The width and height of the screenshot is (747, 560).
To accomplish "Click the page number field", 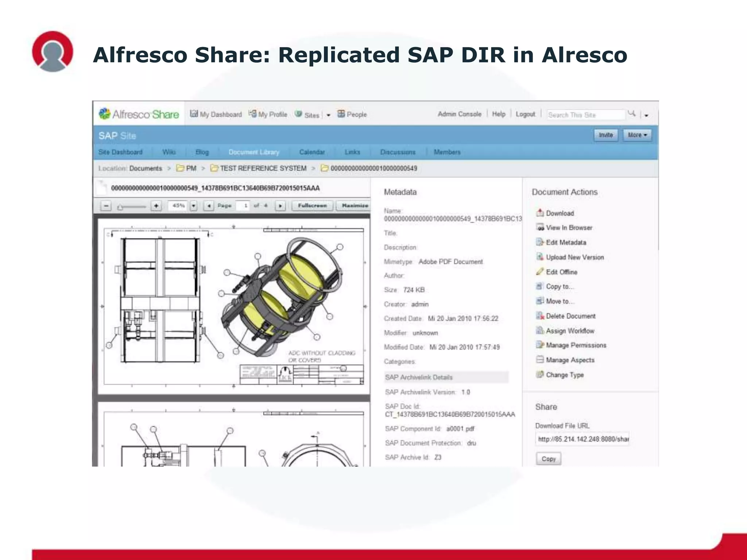I will coord(243,206).
